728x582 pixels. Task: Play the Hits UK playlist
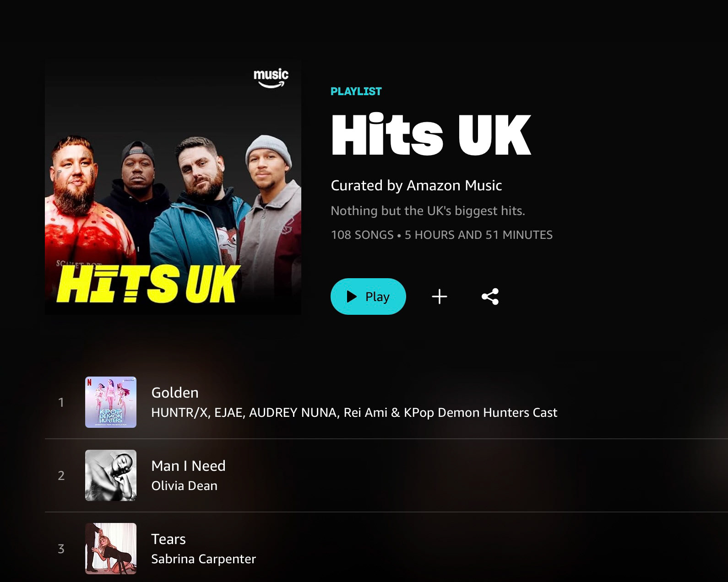click(368, 296)
